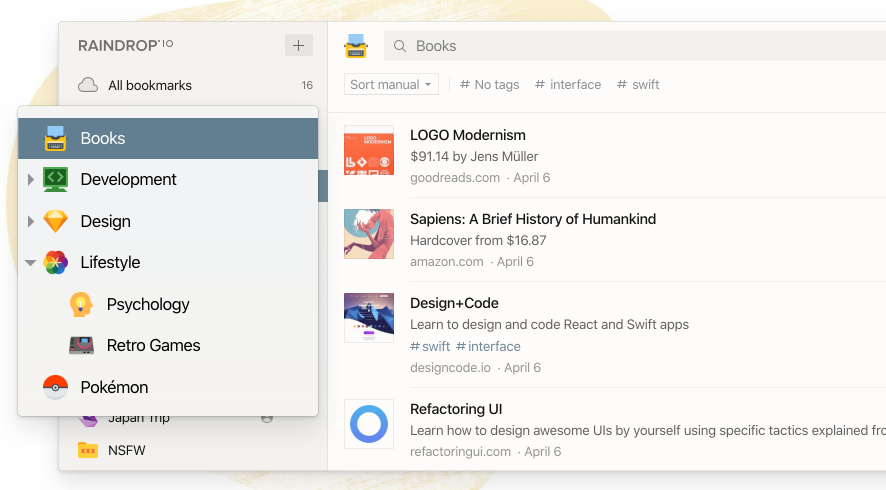Screen dimensions: 886x490
Task: Open LOGO Modernism cover thumbnail
Action: coord(369,150)
